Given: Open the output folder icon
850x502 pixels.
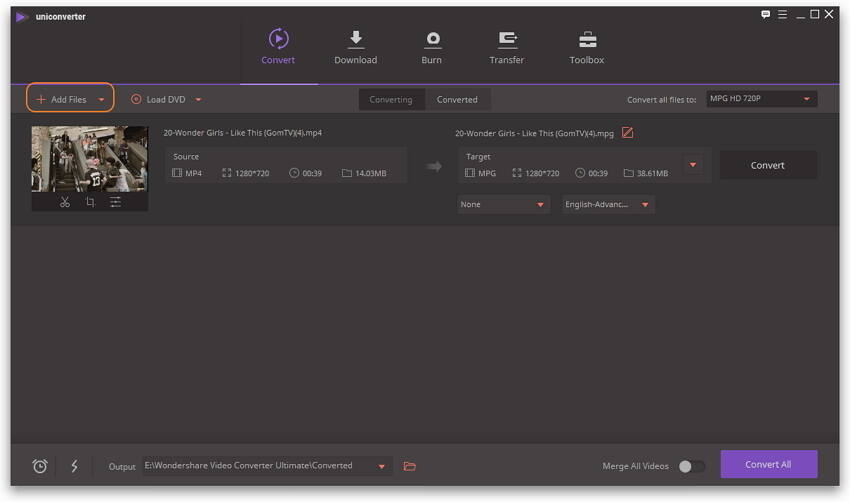Looking at the screenshot, I should tap(410, 466).
